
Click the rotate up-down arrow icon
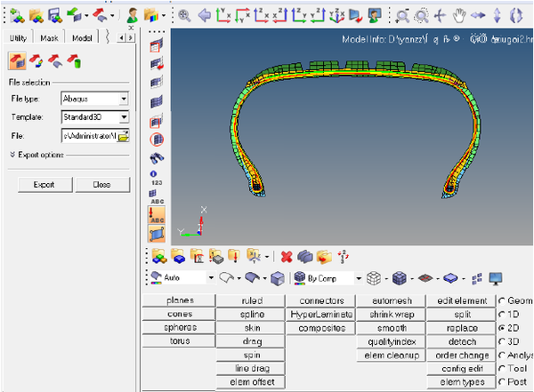497,16
